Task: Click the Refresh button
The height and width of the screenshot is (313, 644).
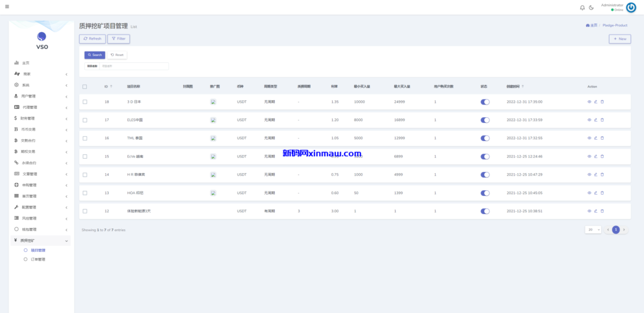Action: [x=92, y=39]
